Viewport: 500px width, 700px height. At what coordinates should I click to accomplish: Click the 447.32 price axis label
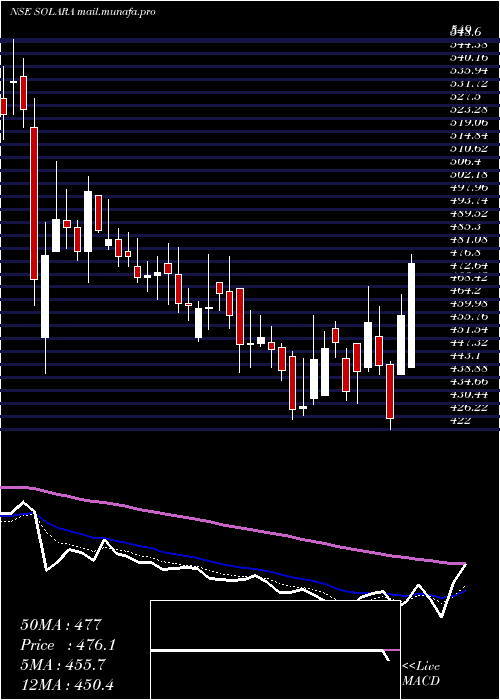point(469,342)
